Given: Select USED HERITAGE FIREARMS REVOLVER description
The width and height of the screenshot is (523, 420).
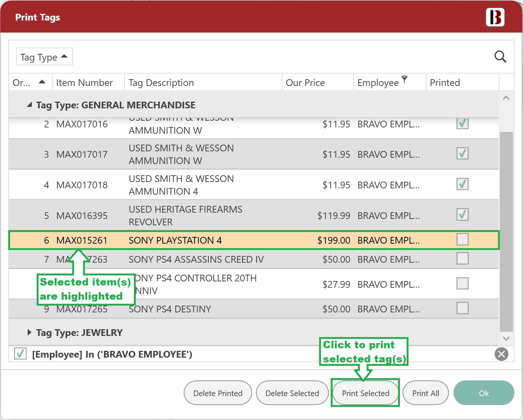Looking at the screenshot, I should pos(186,216).
